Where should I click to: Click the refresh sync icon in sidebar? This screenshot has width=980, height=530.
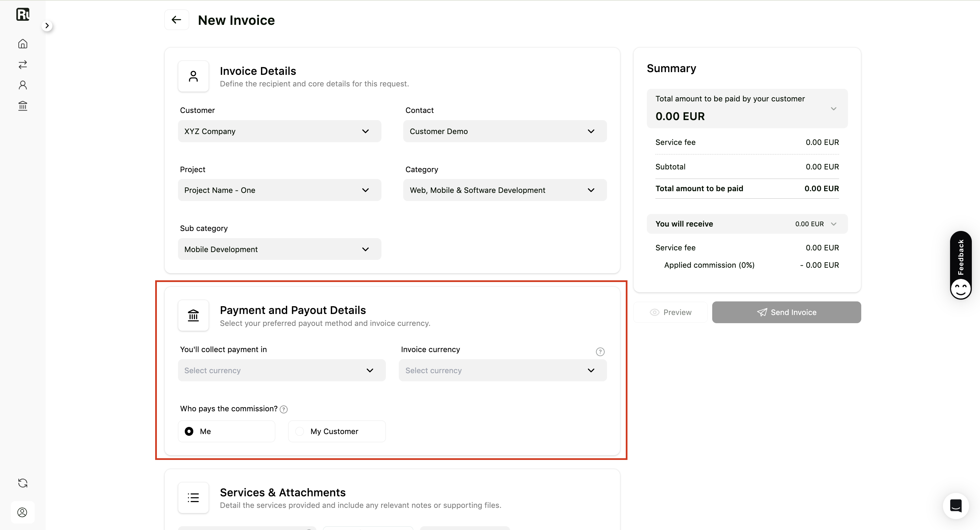click(23, 483)
